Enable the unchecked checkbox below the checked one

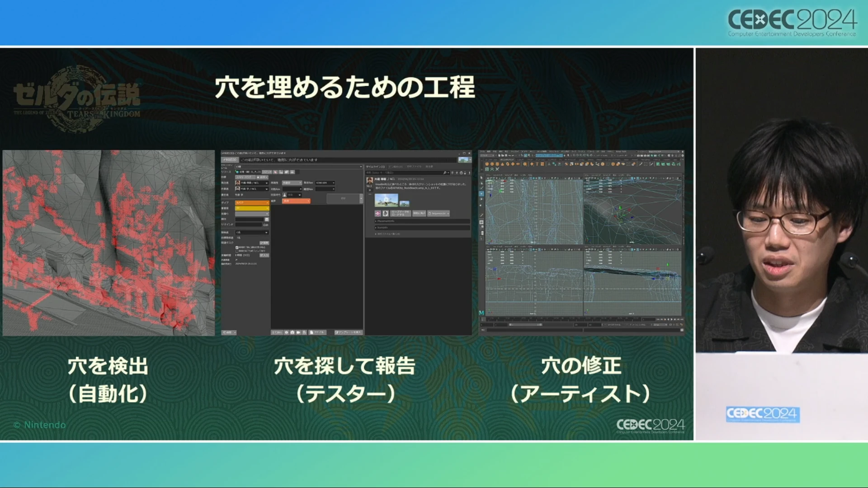(x=237, y=251)
